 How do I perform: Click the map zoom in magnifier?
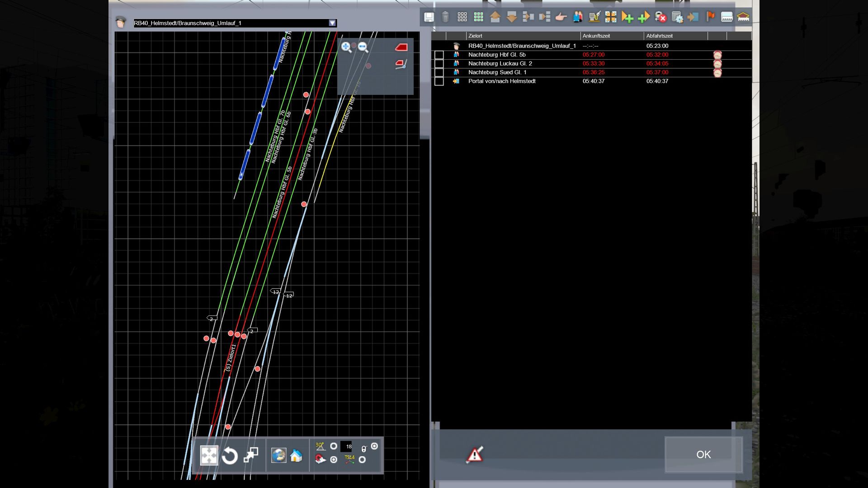point(346,47)
